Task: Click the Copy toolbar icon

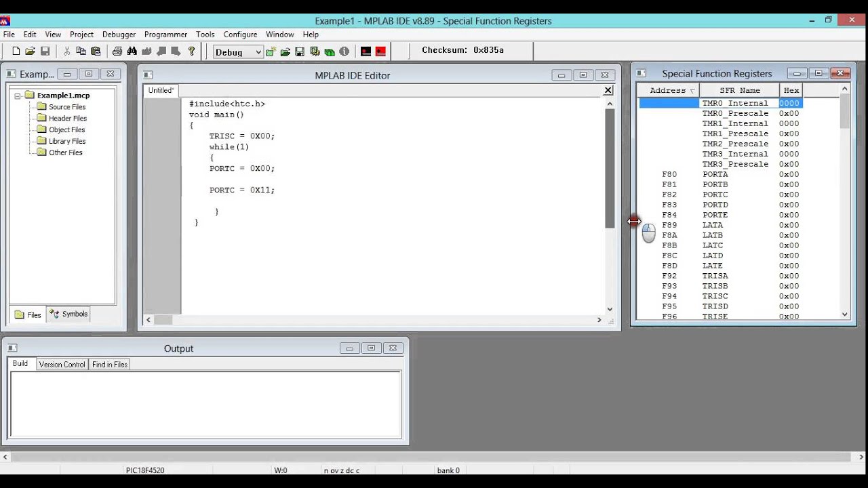Action: 81,52
